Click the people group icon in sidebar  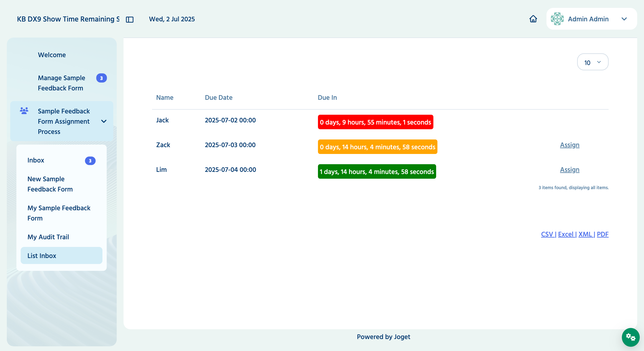click(x=24, y=111)
